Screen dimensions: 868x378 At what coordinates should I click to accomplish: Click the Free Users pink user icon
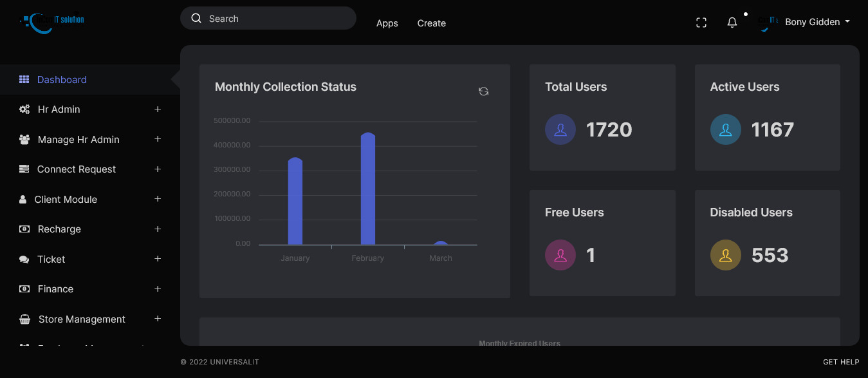(560, 255)
